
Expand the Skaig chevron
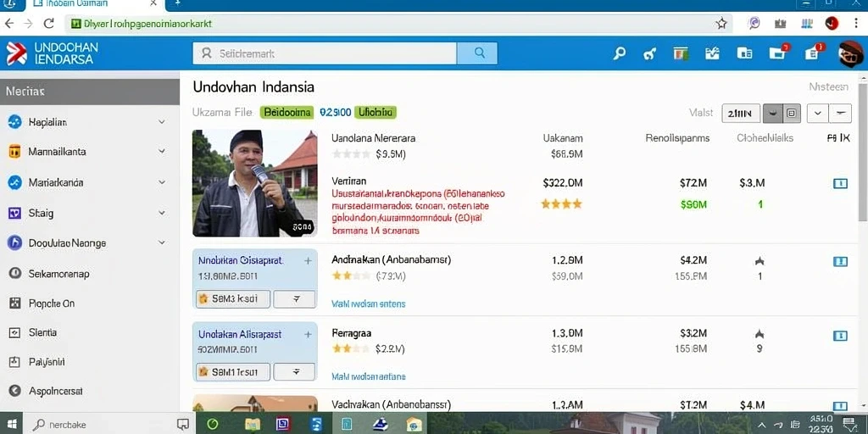(162, 213)
